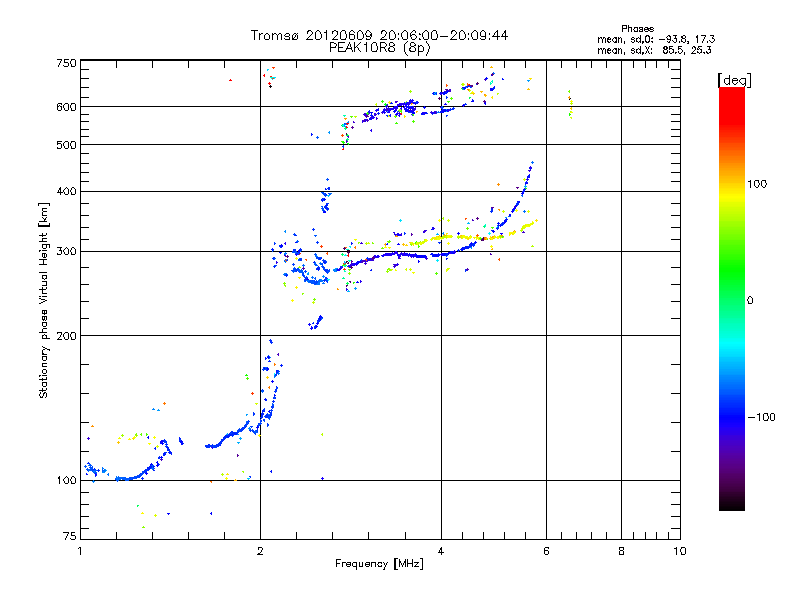Click the y-axis tick label '500'
This screenshot has width=800, height=600.
point(66,145)
